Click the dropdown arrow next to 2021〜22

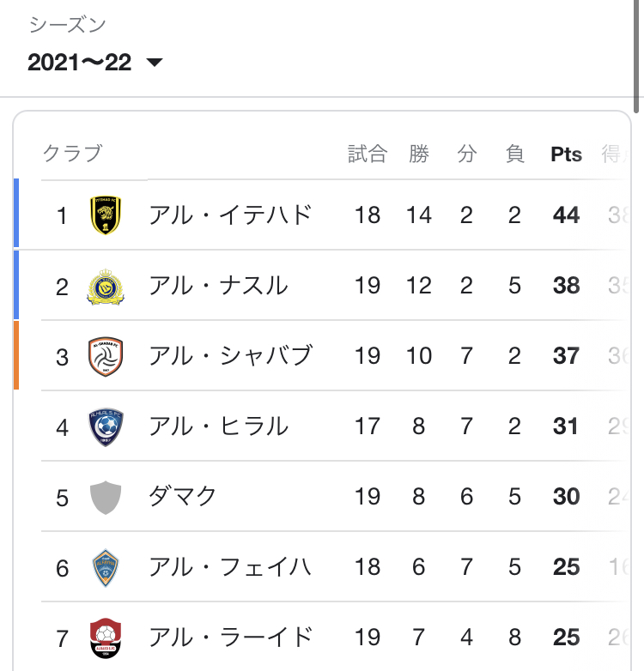click(x=155, y=63)
